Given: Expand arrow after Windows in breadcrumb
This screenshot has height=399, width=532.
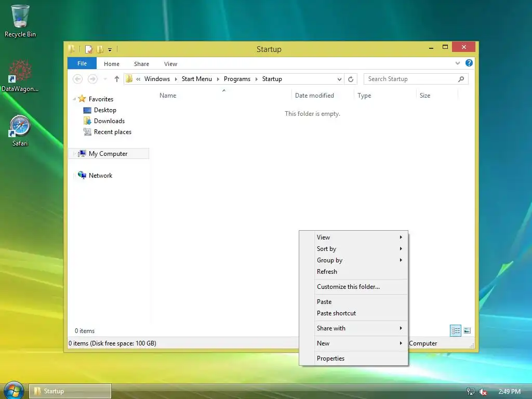Looking at the screenshot, I should [176, 79].
